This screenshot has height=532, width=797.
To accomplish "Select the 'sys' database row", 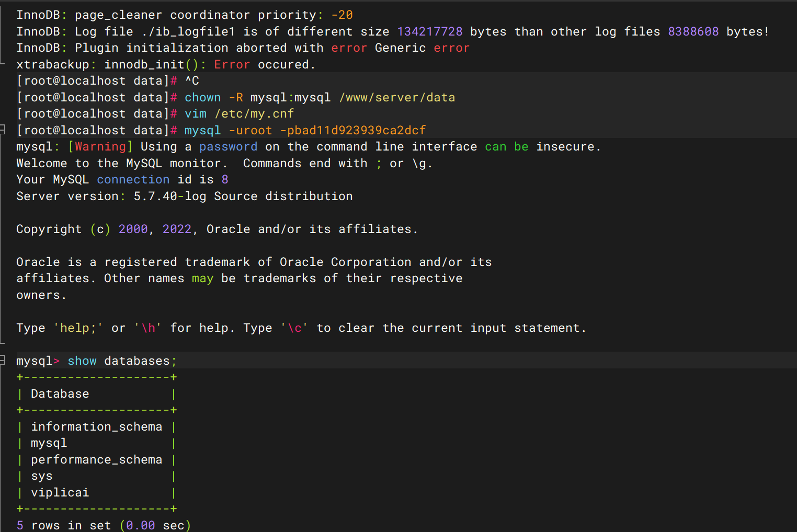I will coord(42,476).
